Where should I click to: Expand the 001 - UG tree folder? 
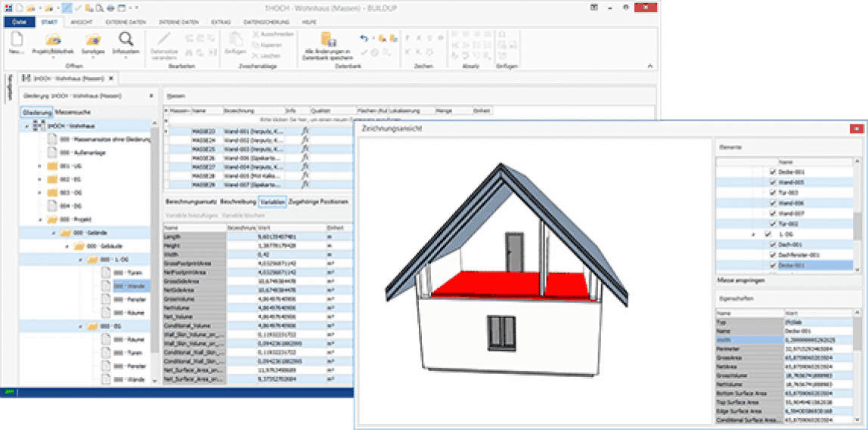coord(39,166)
